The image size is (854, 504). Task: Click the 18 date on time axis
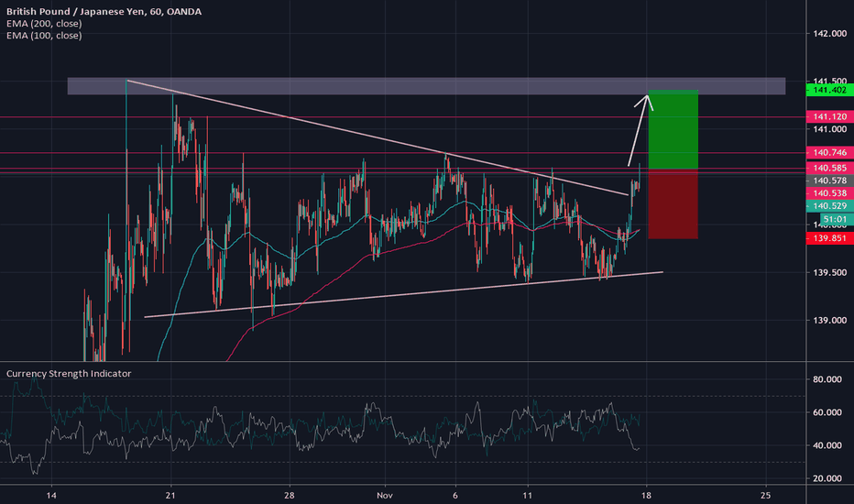pyautogui.click(x=646, y=493)
